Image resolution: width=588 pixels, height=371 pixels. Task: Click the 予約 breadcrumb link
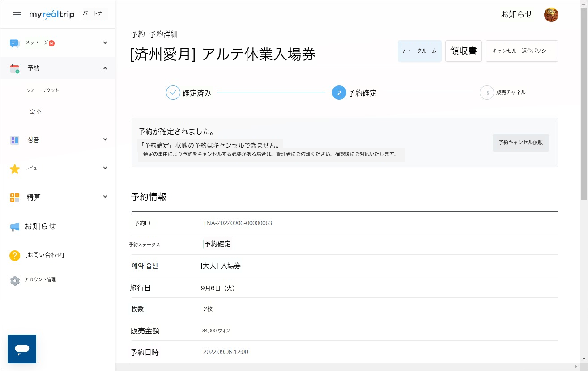(138, 34)
